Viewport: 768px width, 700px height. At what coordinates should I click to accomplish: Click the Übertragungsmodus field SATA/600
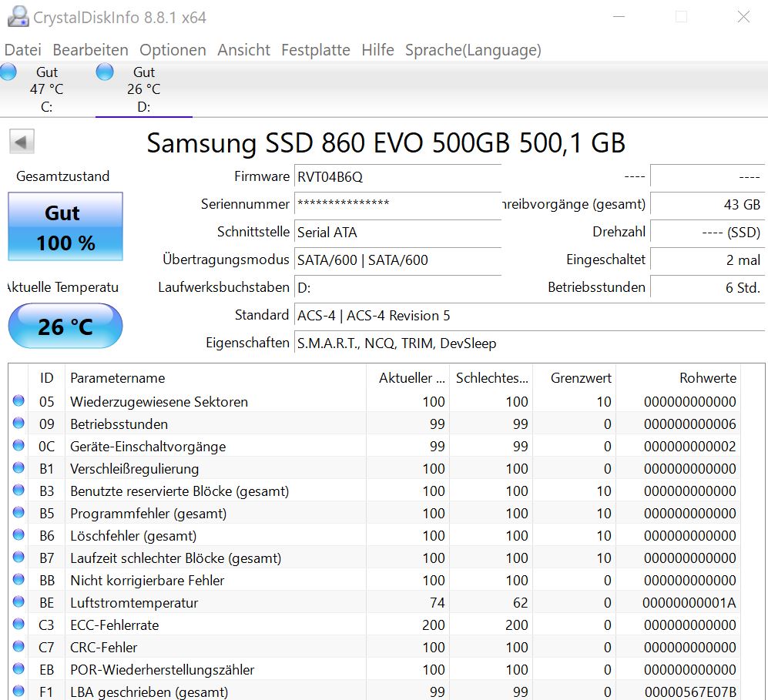(x=397, y=260)
